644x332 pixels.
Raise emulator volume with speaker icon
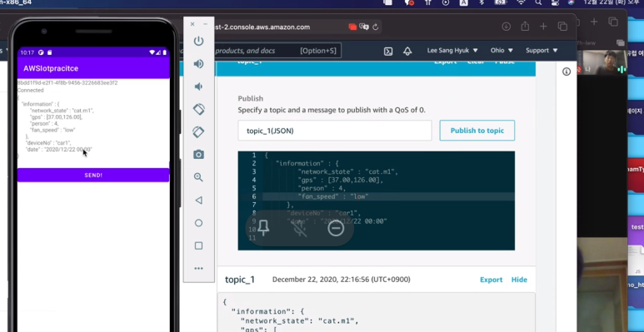[199, 63]
